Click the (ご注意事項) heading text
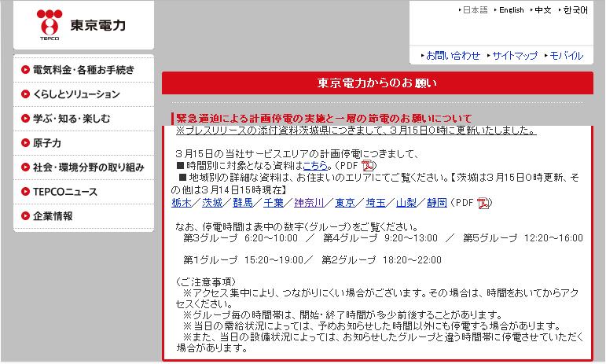This screenshot has width=606, height=364. (206, 281)
